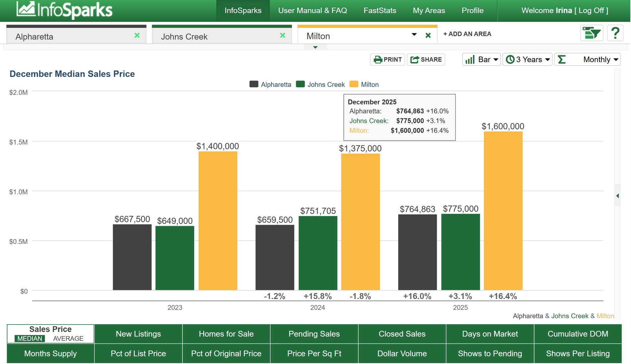This screenshot has width=631, height=364.
Task: Open the Monthly aggregation dropdown
Action: pyautogui.click(x=588, y=60)
